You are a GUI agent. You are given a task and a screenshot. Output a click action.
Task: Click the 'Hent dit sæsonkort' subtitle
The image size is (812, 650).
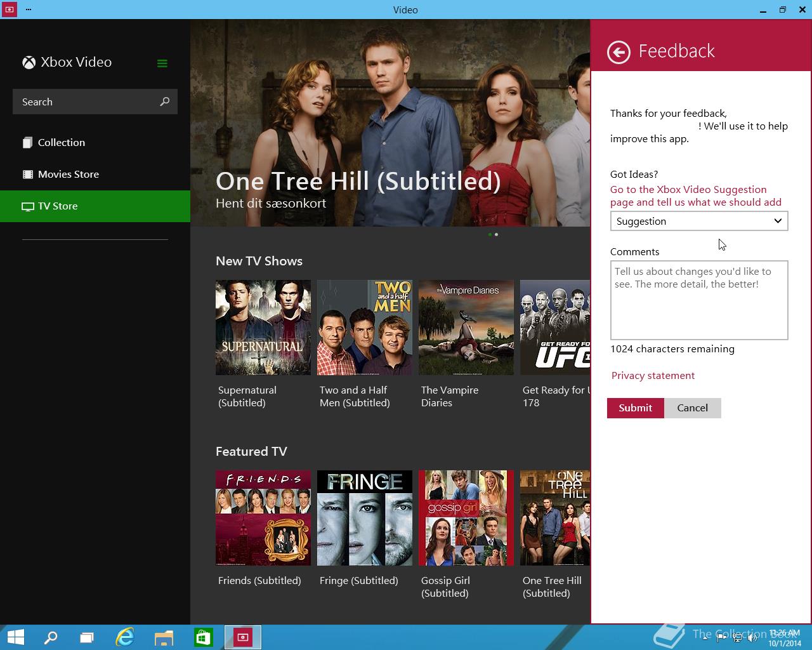(x=271, y=203)
